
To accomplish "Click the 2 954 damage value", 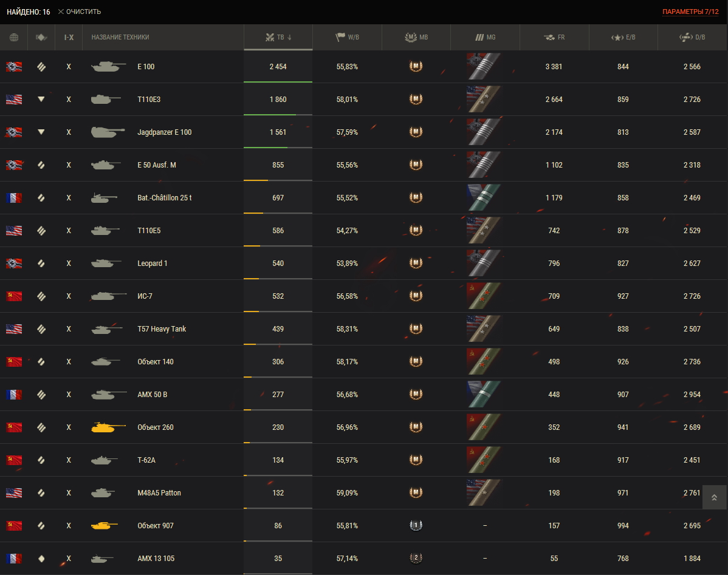I will (x=692, y=395).
